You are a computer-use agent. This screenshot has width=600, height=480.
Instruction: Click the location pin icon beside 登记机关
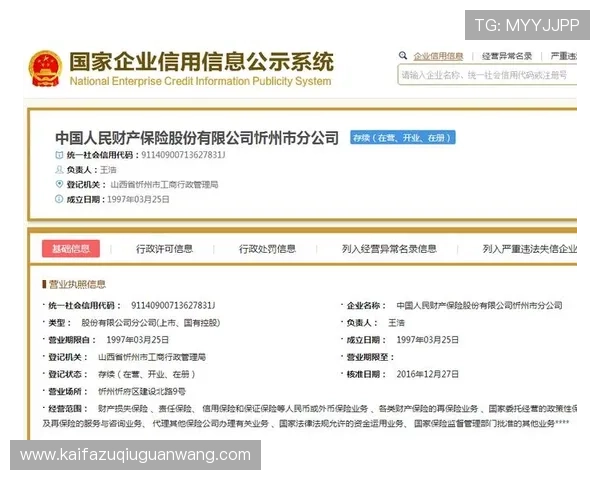tap(59, 184)
